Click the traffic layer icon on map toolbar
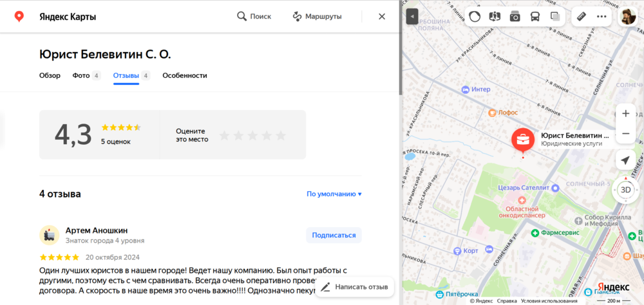 click(x=475, y=17)
